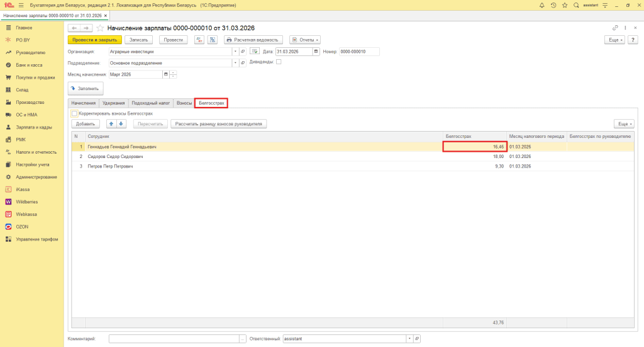Click Добавить button

pyautogui.click(x=86, y=124)
